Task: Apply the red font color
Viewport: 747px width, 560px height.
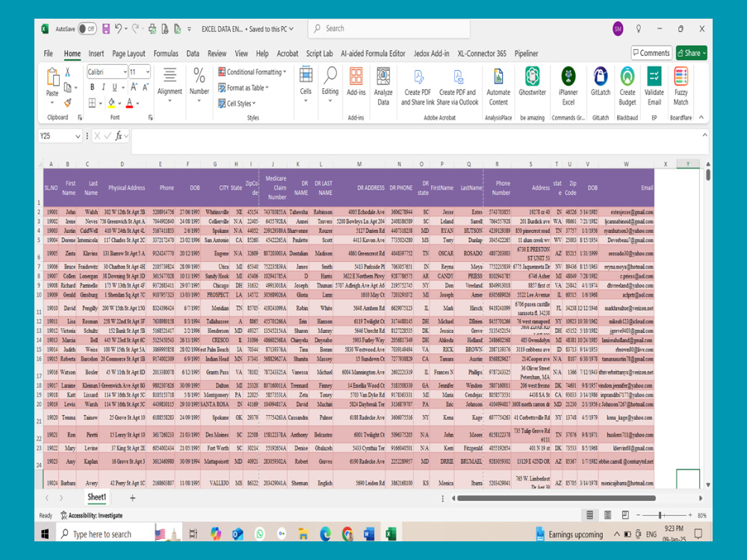Action: [129, 103]
